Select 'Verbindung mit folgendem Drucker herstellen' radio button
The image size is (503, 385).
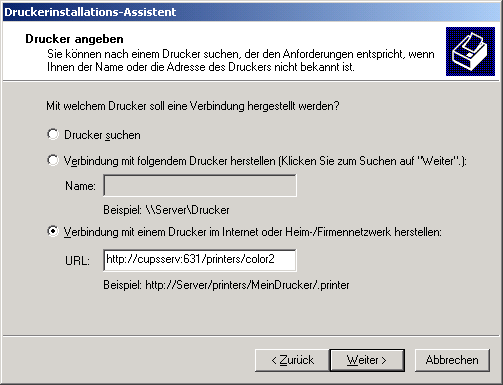[x=53, y=160]
